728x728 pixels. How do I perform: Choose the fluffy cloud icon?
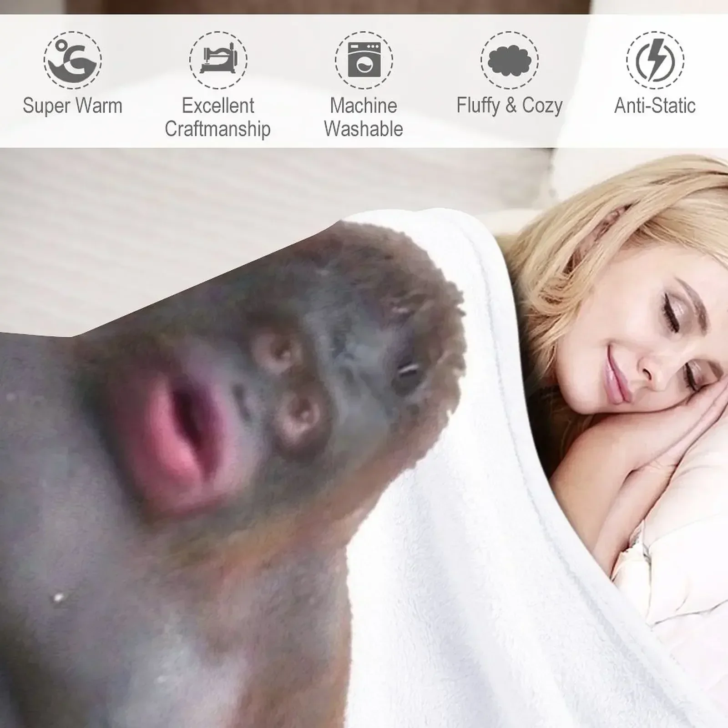coord(510,60)
